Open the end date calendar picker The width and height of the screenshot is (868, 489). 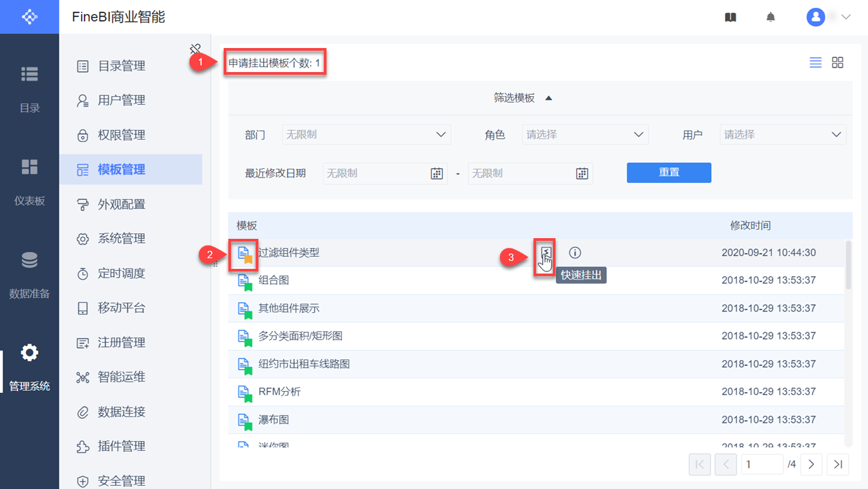[x=582, y=173]
